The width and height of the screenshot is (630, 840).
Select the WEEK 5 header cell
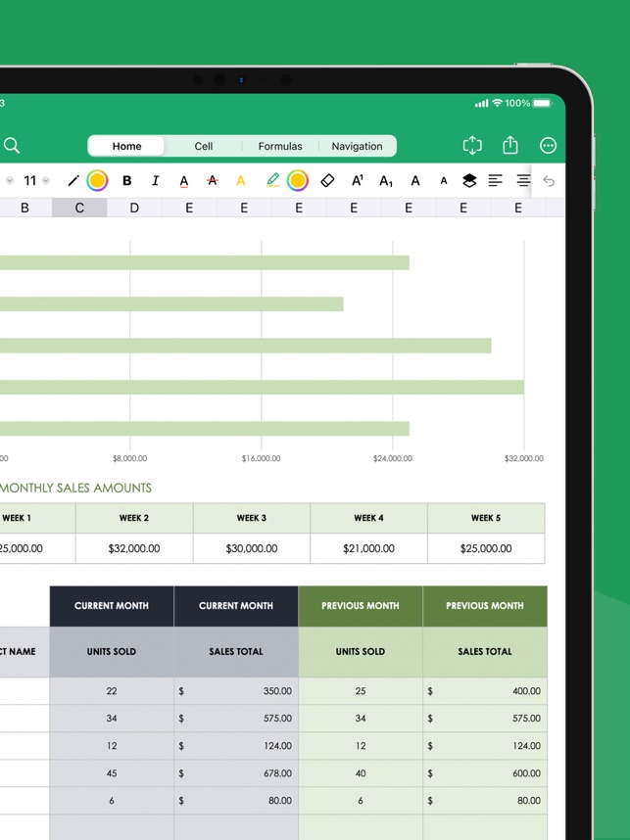(486, 518)
